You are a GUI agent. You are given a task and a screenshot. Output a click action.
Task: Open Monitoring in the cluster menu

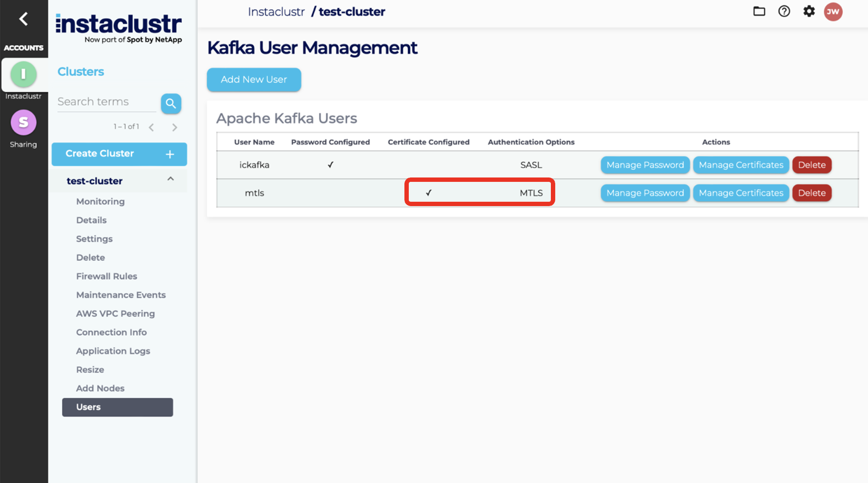pyautogui.click(x=100, y=201)
